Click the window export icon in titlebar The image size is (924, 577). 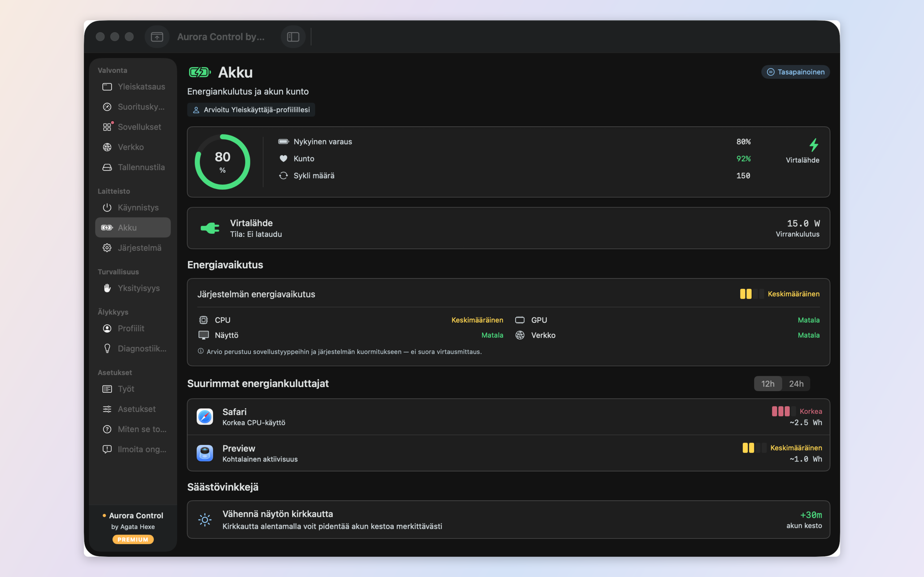coord(157,37)
